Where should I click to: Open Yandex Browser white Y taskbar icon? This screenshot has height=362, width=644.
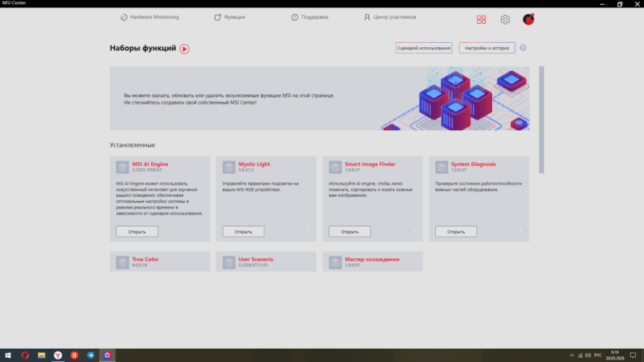pyautogui.click(x=58, y=355)
